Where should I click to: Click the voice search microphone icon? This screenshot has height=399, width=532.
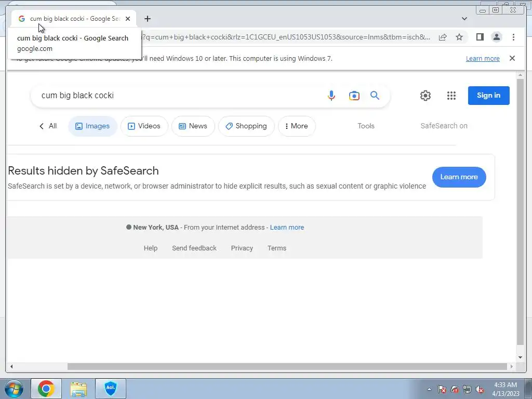(x=331, y=96)
